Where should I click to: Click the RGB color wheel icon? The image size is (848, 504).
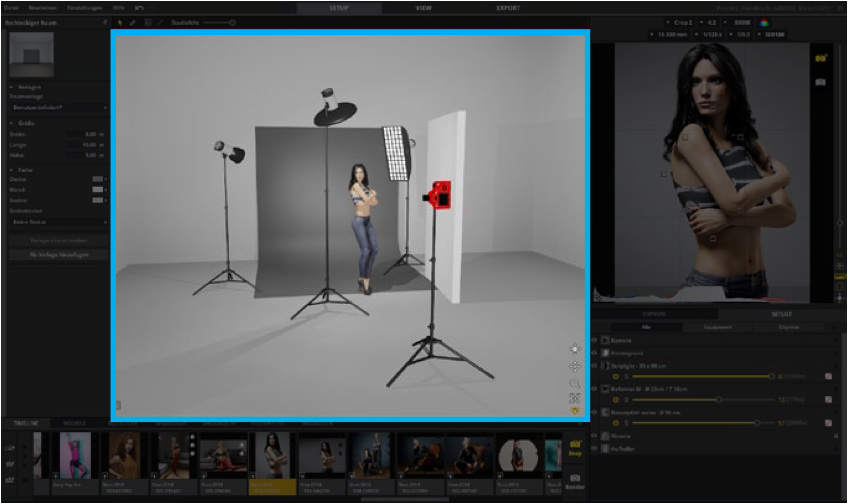pyautogui.click(x=764, y=23)
